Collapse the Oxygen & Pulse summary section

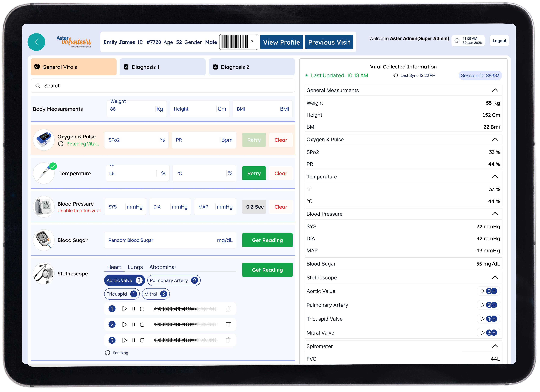(495, 140)
